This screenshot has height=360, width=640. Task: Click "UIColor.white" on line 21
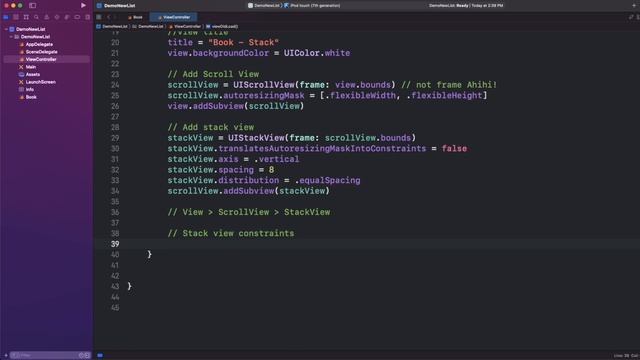tap(317, 53)
